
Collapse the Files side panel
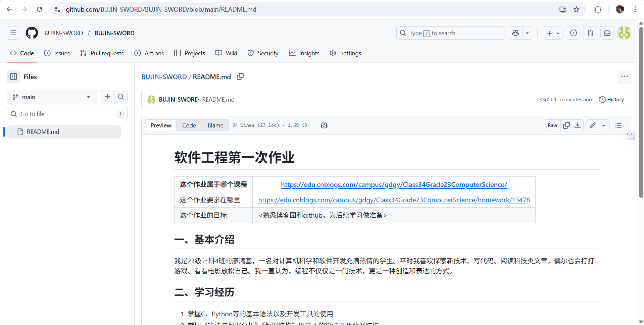coord(13,76)
